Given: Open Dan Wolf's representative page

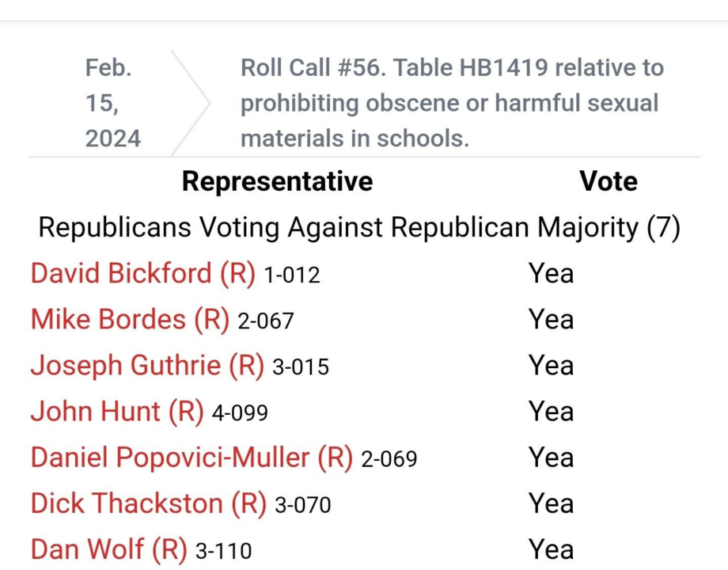Looking at the screenshot, I should pyautogui.click(x=108, y=549).
